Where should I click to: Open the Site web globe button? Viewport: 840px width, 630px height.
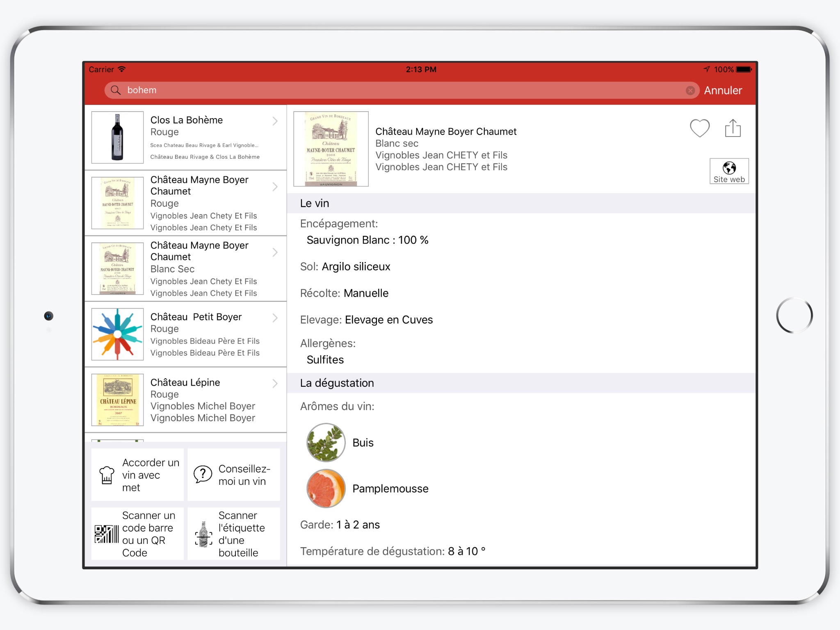pyautogui.click(x=729, y=171)
